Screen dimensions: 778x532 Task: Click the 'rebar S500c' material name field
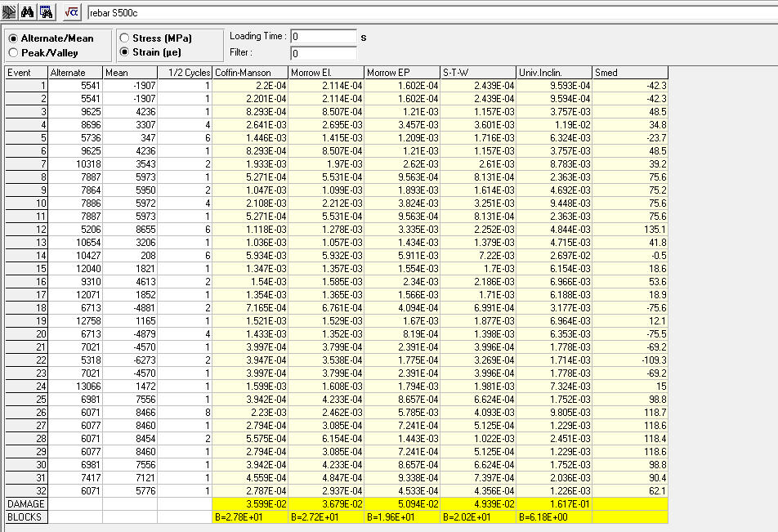[x=431, y=13]
